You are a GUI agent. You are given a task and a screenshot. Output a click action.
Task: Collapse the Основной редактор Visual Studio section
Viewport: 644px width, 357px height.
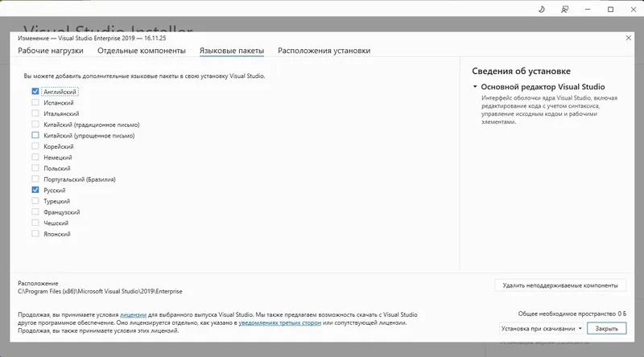tap(475, 87)
